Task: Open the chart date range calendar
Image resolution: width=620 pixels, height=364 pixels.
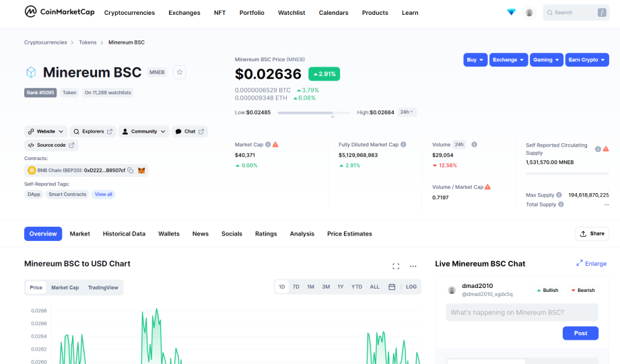Action: coord(392,287)
